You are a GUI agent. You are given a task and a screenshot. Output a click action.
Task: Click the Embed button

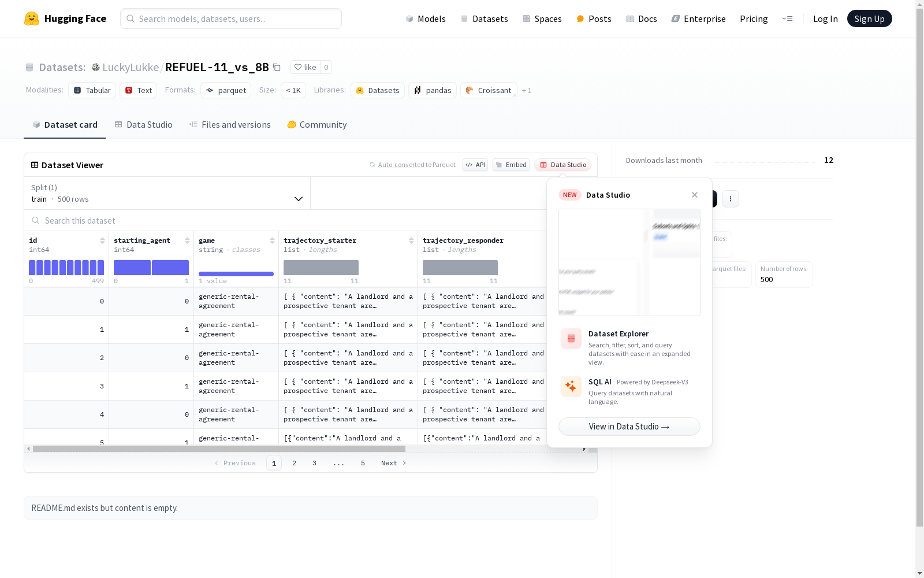[511, 165]
